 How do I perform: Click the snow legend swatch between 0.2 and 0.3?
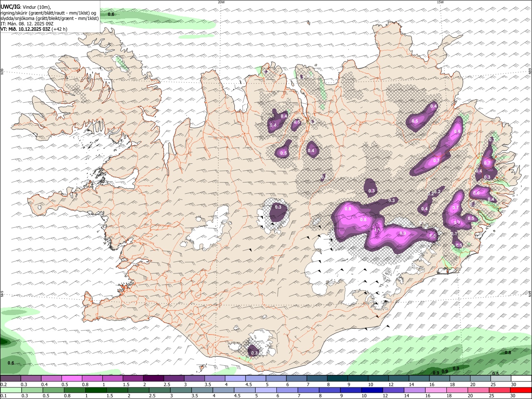click(10, 379)
